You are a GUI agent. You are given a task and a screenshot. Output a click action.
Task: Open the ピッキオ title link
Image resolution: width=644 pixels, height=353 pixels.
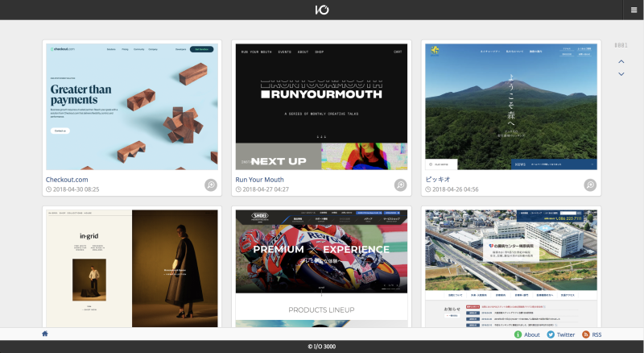tap(438, 180)
